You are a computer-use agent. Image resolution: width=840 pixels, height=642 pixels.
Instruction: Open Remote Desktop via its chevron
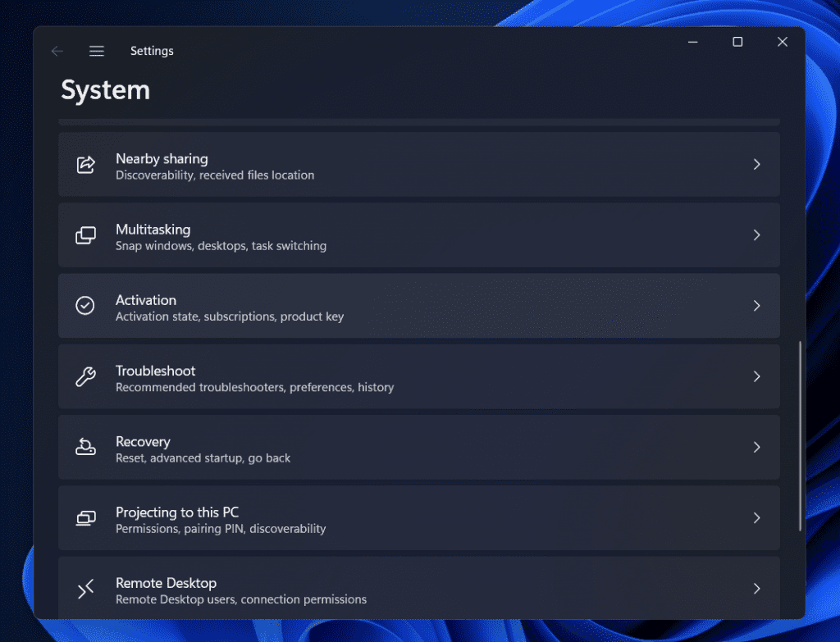(x=756, y=589)
